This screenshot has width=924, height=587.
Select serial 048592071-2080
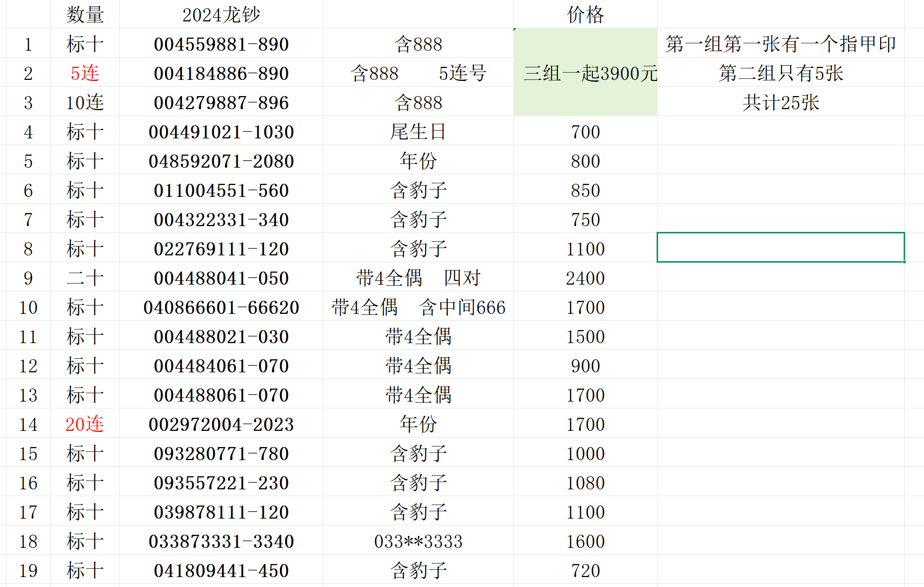tap(221, 161)
